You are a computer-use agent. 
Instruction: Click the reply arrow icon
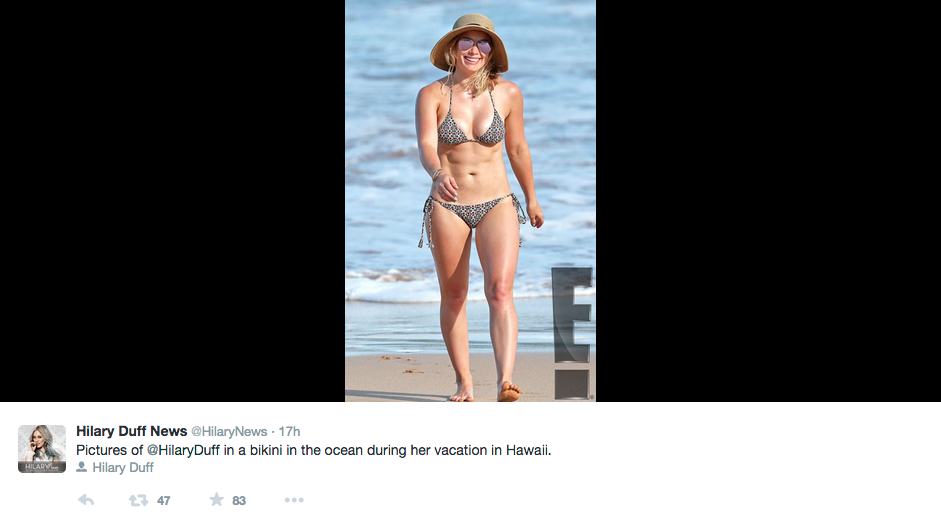[86, 500]
